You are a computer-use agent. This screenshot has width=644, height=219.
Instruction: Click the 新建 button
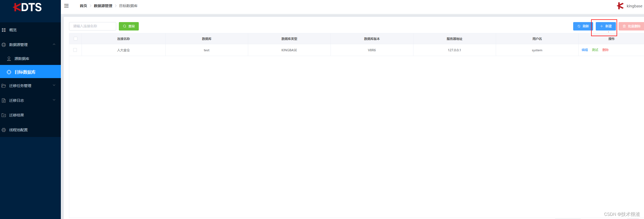click(606, 26)
